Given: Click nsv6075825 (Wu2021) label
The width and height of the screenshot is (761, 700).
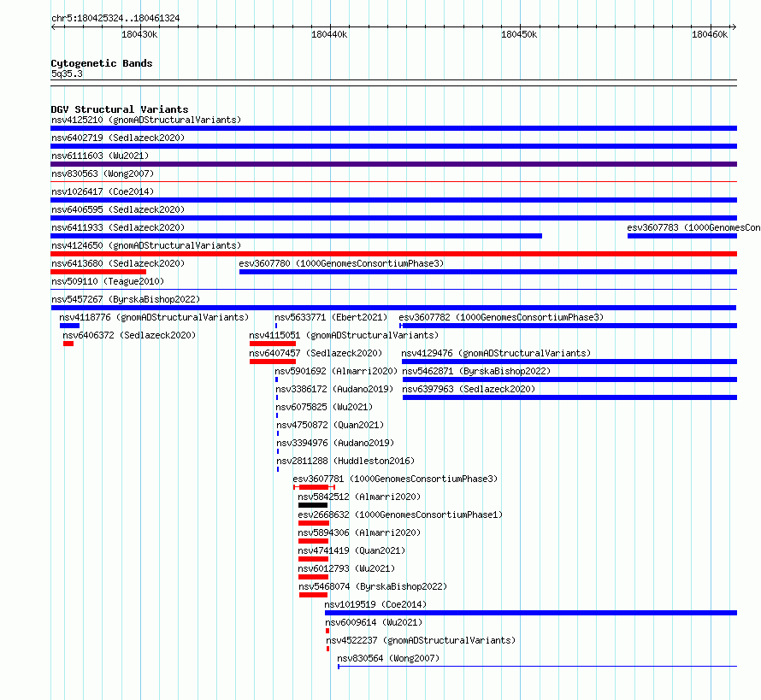Looking at the screenshot, I should [x=324, y=407].
